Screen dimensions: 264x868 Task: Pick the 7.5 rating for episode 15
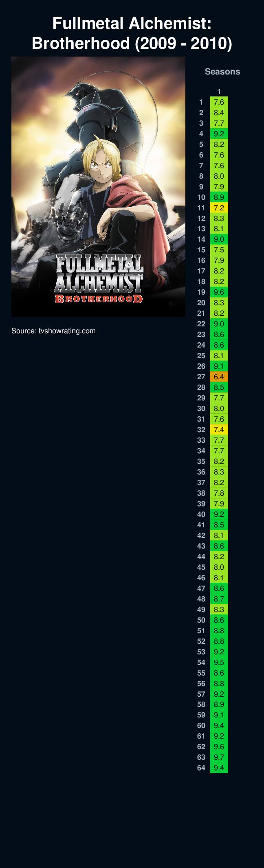[x=219, y=250]
